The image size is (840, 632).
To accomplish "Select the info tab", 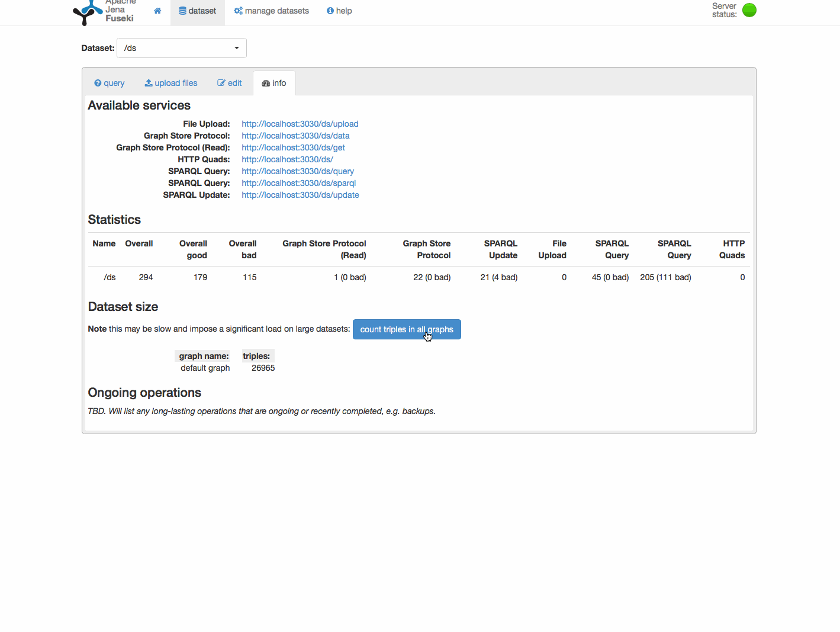I will click(274, 83).
